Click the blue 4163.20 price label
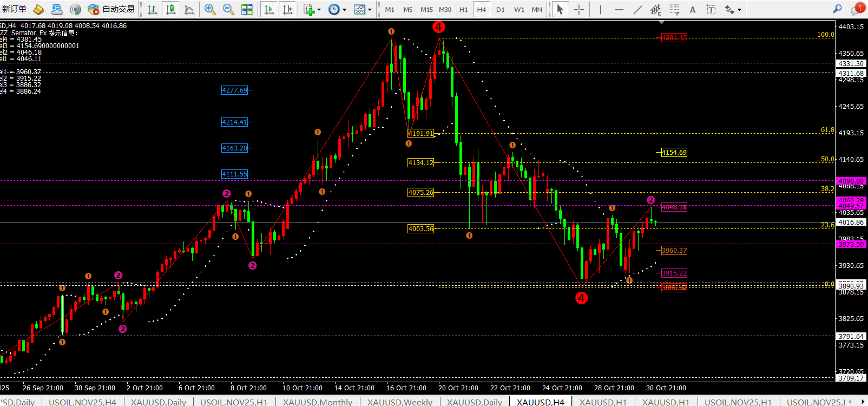This screenshot has height=406, width=868. pyautogui.click(x=234, y=148)
